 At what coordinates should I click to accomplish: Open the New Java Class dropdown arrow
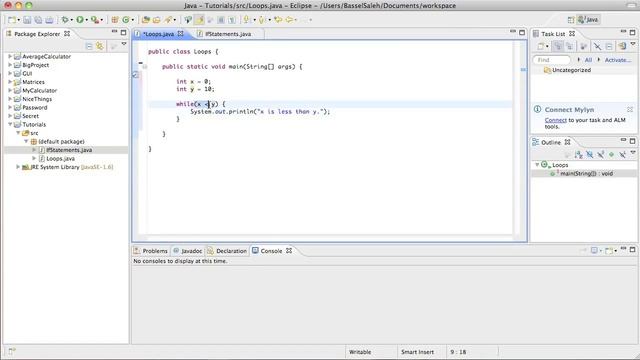pos(133,20)
